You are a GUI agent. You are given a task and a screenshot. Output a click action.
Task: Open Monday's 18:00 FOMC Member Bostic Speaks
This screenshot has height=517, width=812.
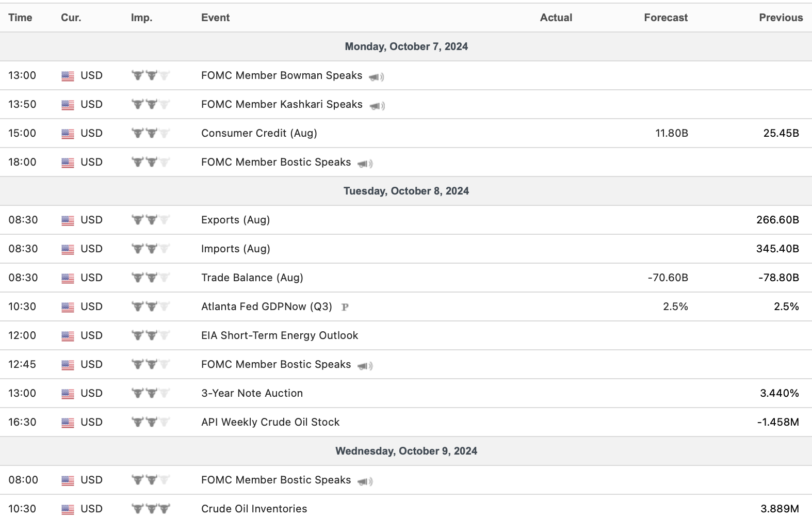coord(275,162)
